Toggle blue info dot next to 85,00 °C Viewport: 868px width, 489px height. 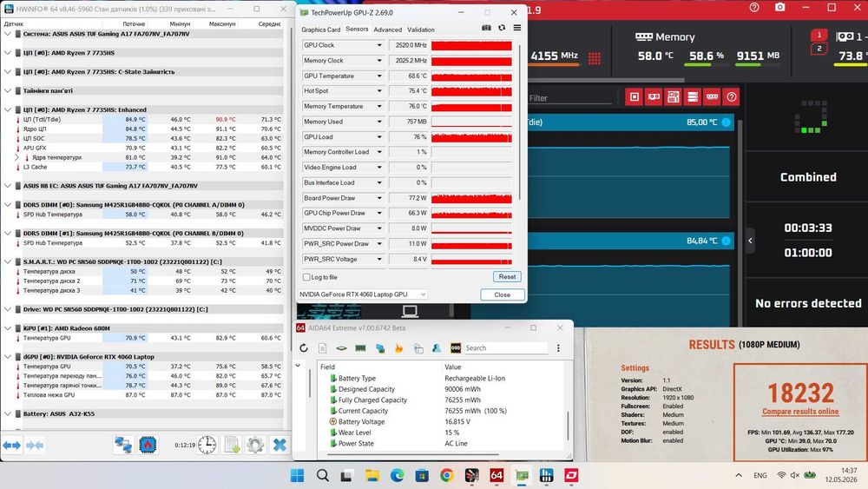pyautogui.click(x=726, y=122)
